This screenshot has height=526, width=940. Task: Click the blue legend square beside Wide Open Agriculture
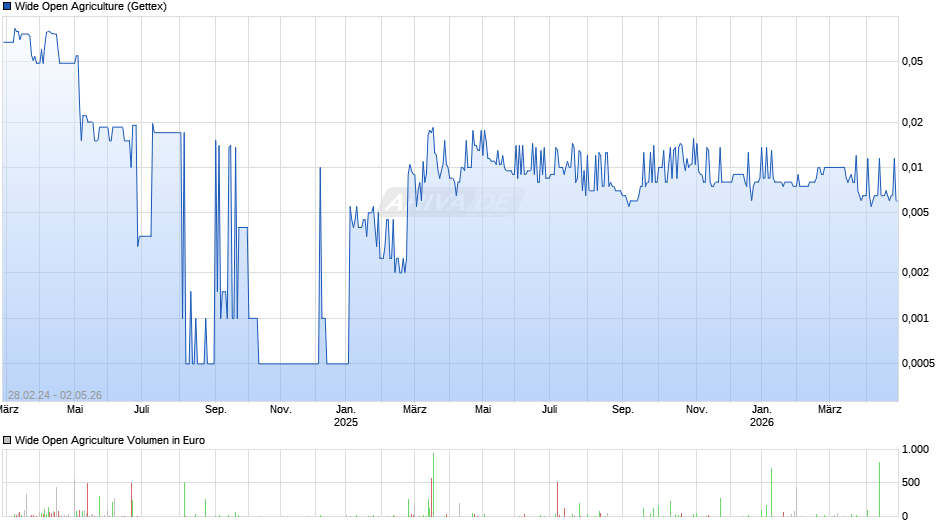(x=7, y=7)
